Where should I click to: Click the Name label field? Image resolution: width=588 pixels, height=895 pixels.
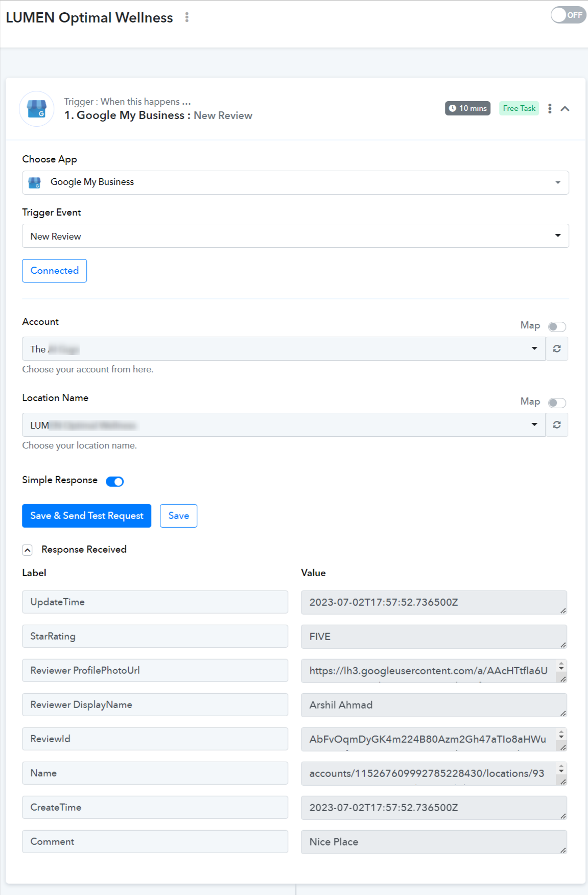tap(155, 773)
